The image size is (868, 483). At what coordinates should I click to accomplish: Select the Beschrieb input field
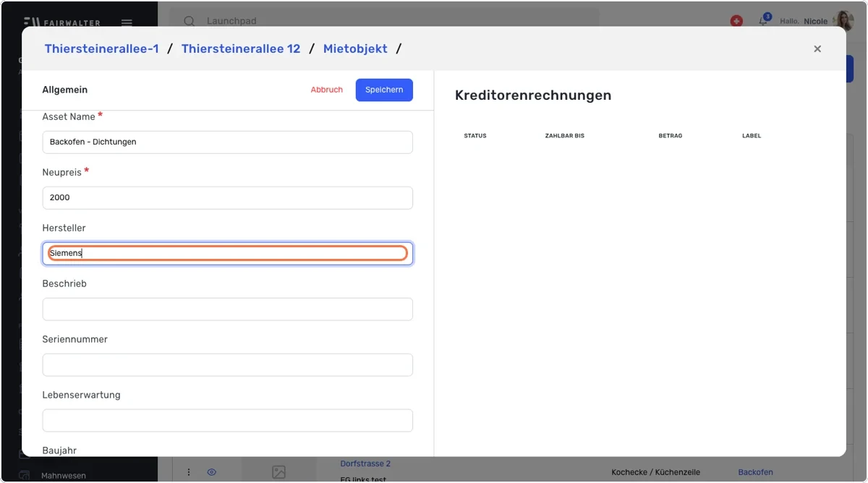click(228, 309)
